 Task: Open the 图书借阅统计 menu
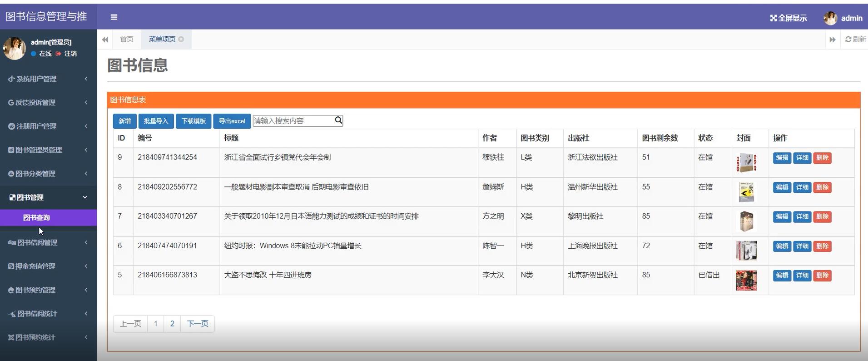pos(48,313)
